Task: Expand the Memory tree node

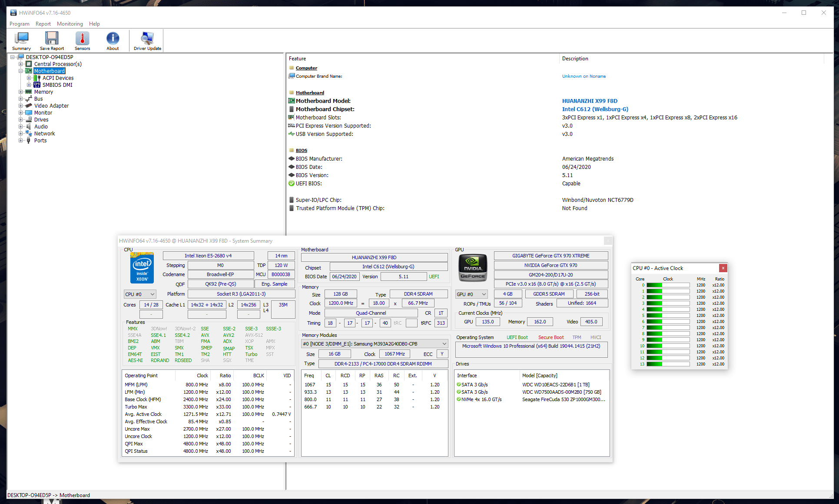Action: point(20,92)
